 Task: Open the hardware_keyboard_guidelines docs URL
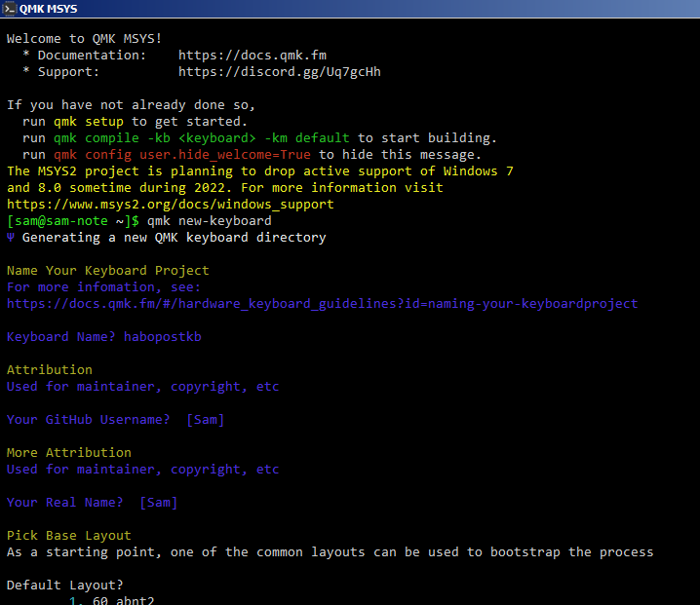(x=323, y=304)
